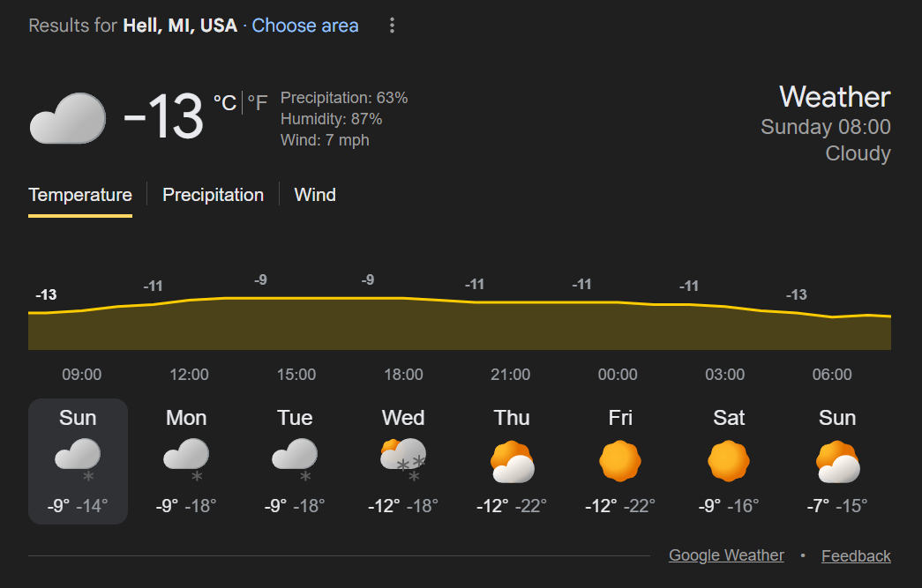The height and width of the screenshot is (588, 922).
Task: Select Tuesday's snow cloud forecast icon
Action: pyautogui.click(x=295, y=458)
